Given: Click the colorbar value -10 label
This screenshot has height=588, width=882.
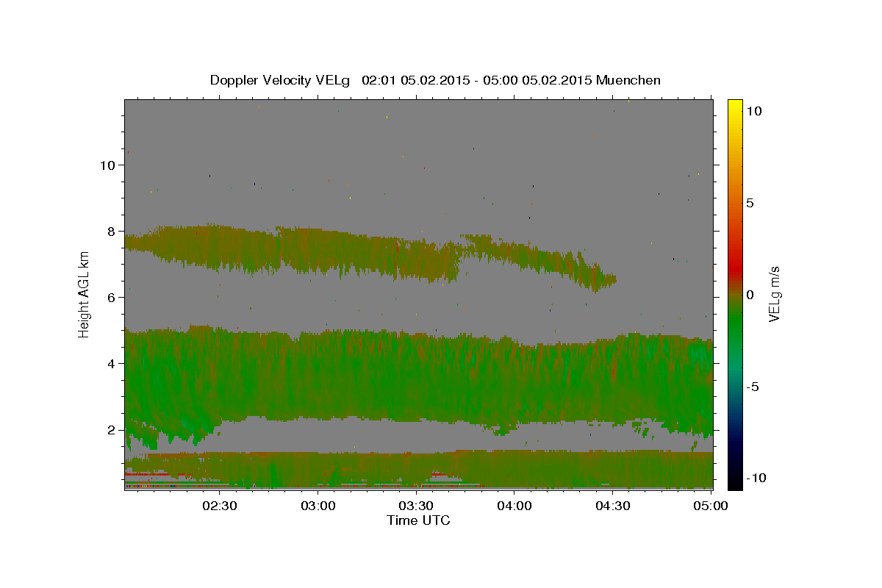Looking at the screenshot, I should [x=756, y=478].
